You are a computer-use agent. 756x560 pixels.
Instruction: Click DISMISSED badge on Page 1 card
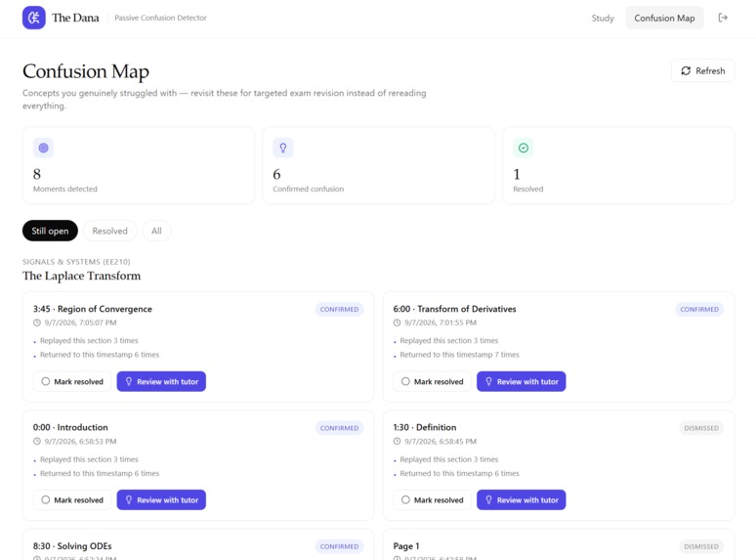point(701,546)
